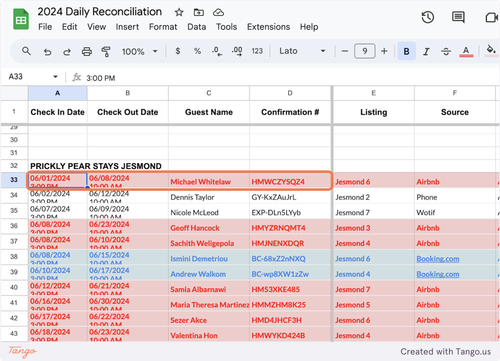This screenshot has height=361, width=500.
Task: Select the paint format tool
Action: pyautogui.click(x=106, y=51)
